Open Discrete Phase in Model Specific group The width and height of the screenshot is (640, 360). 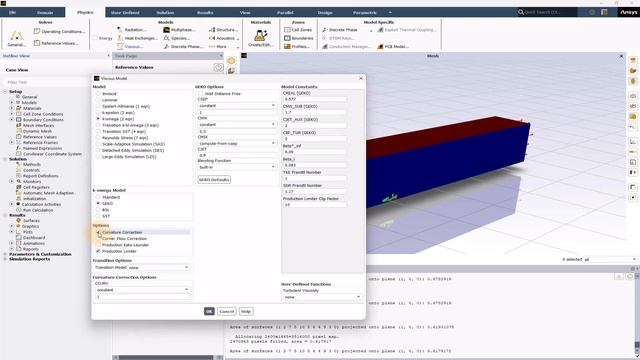click(340, 30)
